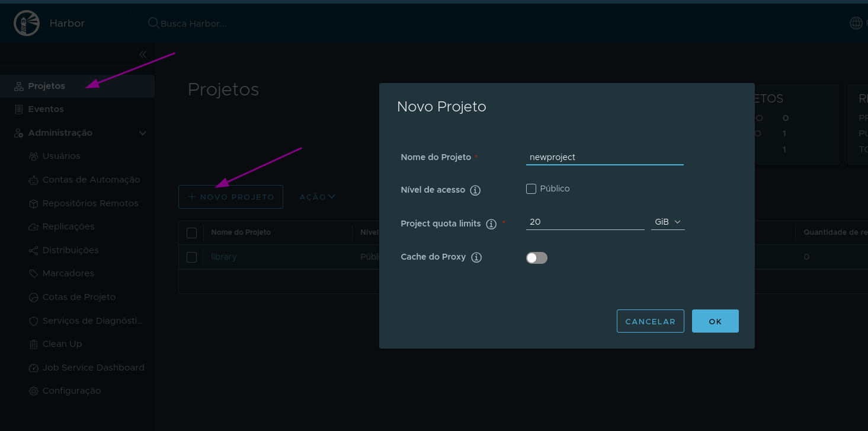Open the Ação dropdown menu
This screenshot has height=431, width=868.
(x=317, y=197)
